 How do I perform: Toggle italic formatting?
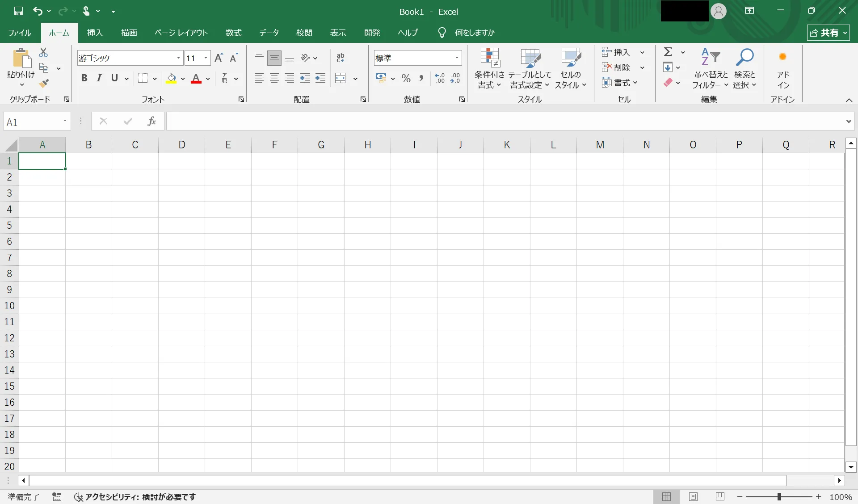99,79
